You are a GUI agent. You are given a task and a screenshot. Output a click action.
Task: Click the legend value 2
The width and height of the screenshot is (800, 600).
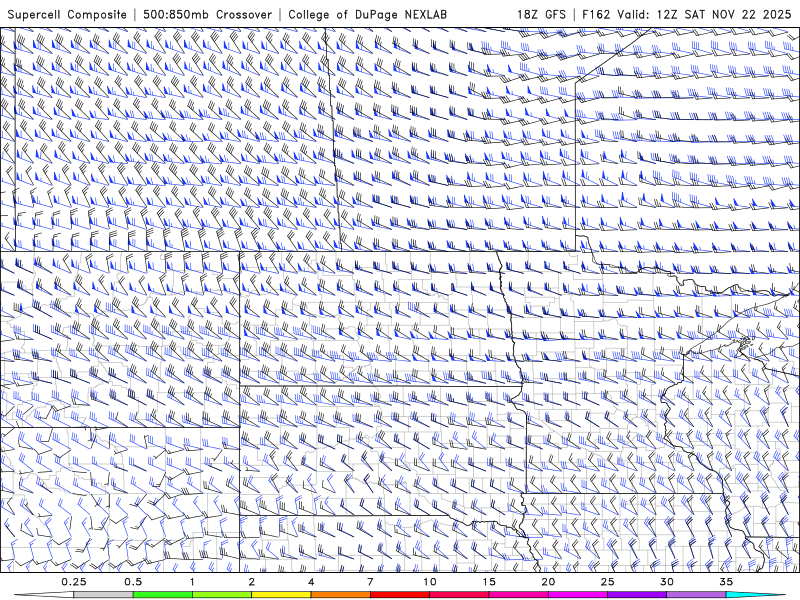tap(252, 582)
